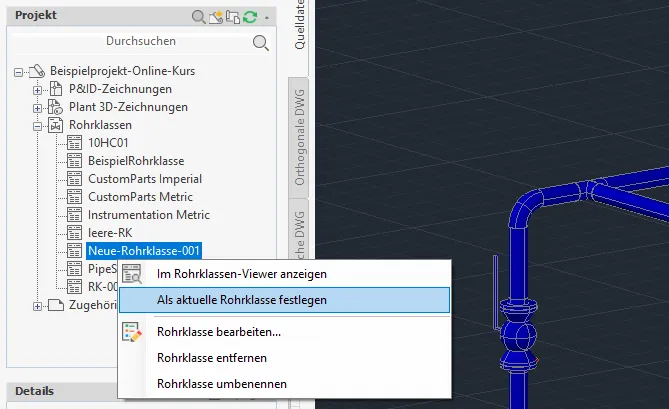Select the highlighted Neue-Rohrklasse-001 entry

click(144, 251)
